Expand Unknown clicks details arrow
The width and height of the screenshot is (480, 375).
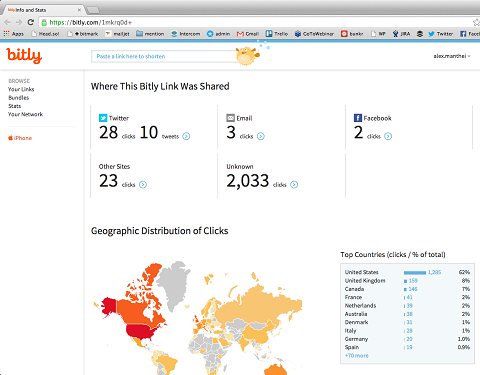pos(294,185)
